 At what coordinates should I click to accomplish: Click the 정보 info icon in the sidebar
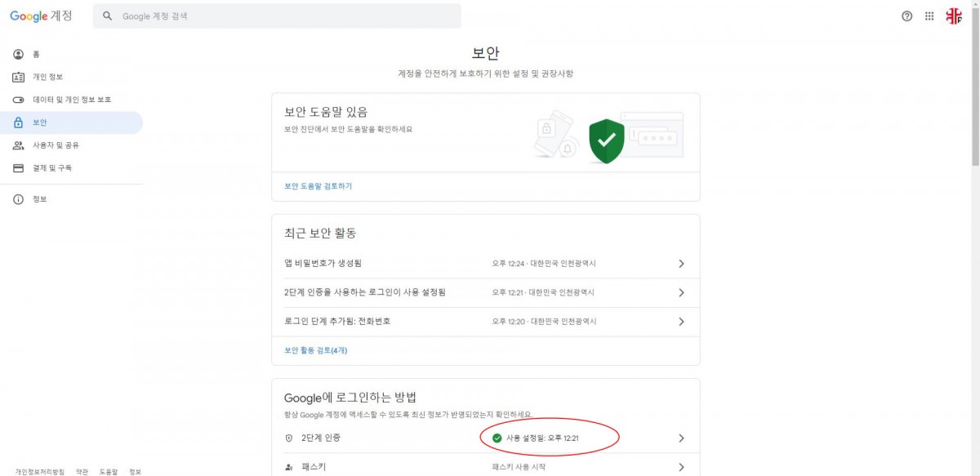click(x=18, y=199)
